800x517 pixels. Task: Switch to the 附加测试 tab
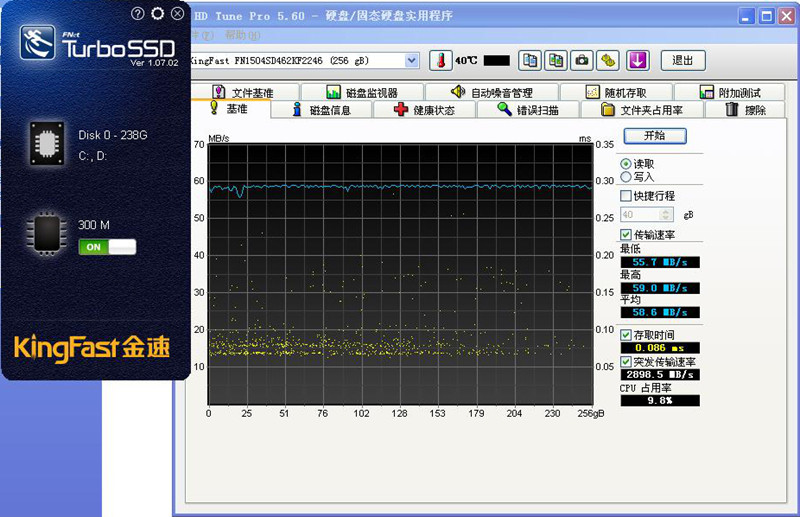730,92
